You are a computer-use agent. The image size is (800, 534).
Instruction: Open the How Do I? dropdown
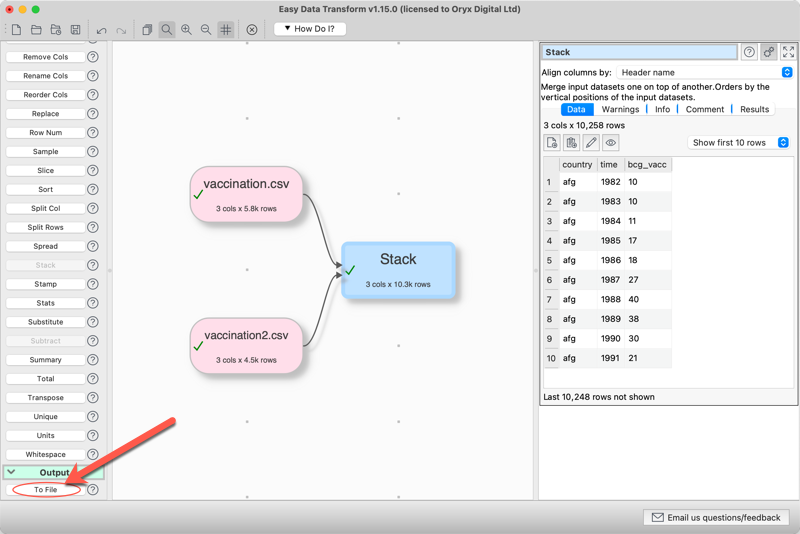click(310, 29)
